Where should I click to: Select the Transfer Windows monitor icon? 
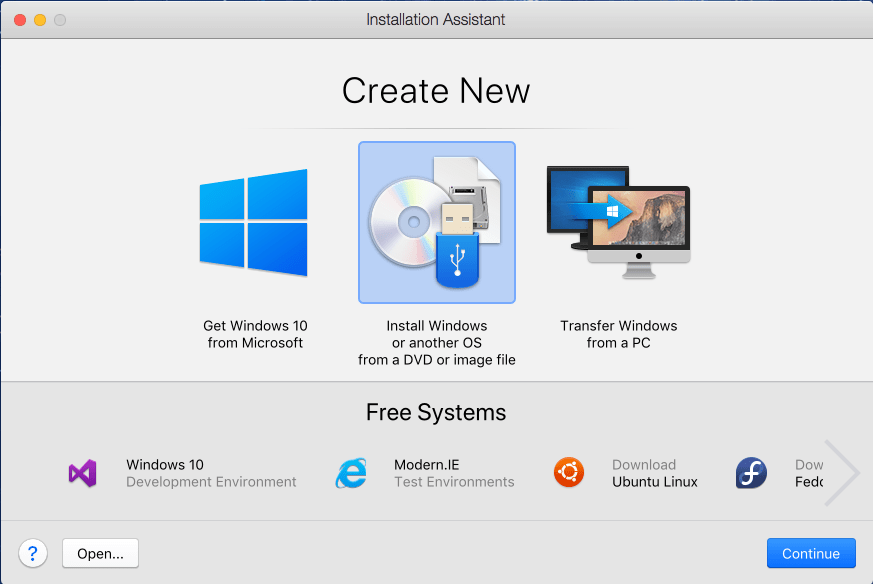[617, 222]
